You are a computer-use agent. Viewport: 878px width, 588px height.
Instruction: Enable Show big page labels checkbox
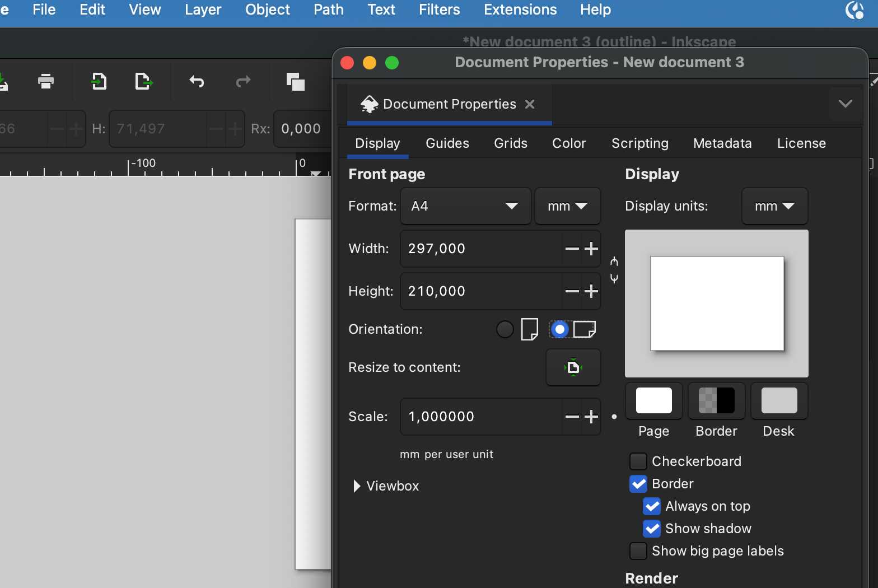[x=638, y=551]
